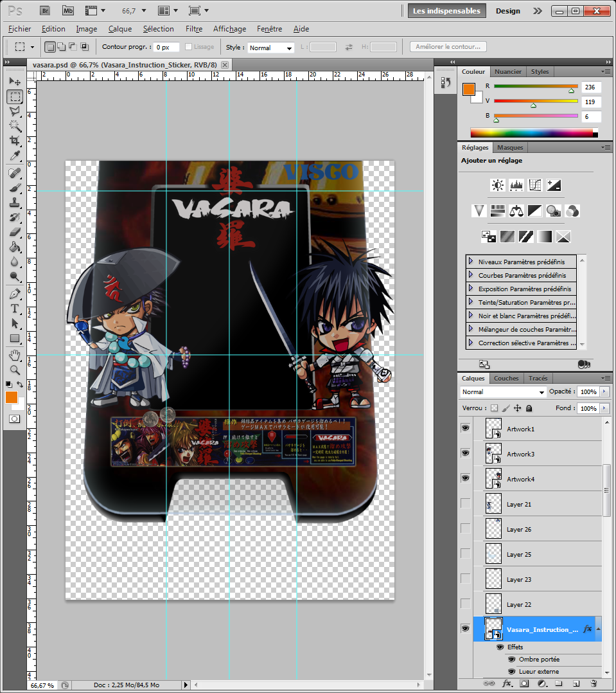This screenshot has width=616, height=693.
Task: Click the Les indispensables workspace button
Action: [x=446, y=10]
